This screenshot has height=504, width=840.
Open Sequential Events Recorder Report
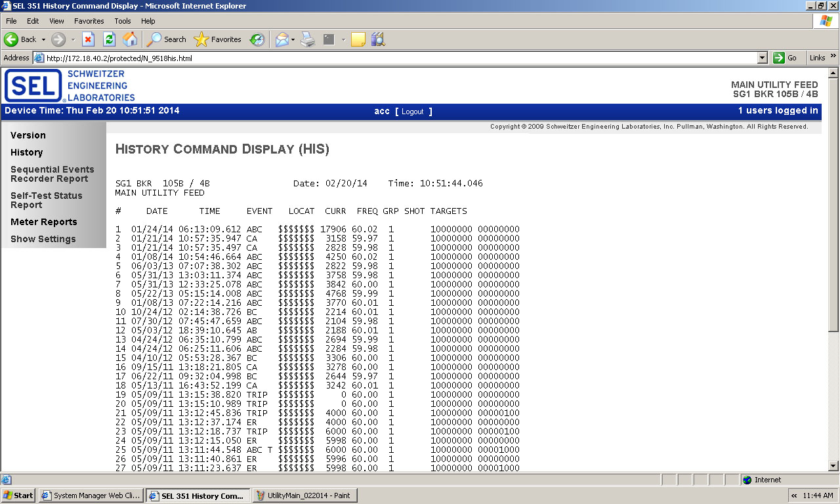tap(52, 174)
